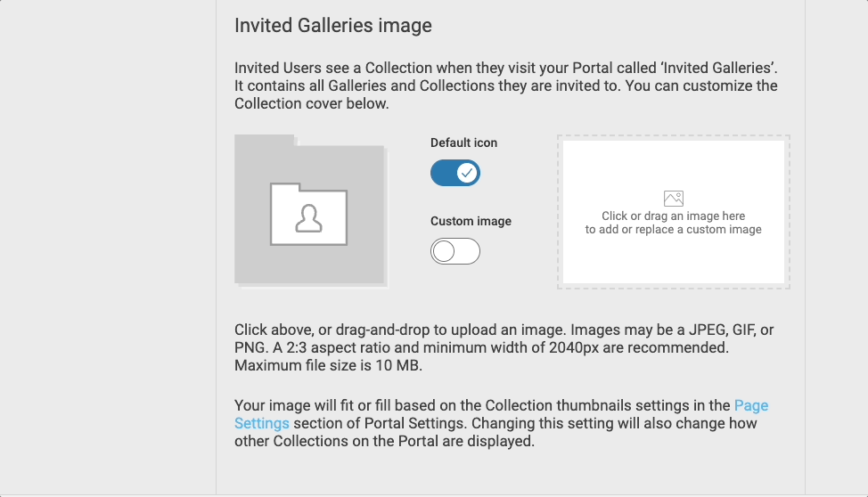Screen dimensions: 868x497
Task: Click the "Default icon" label
Action: click(x=464, y=143)
